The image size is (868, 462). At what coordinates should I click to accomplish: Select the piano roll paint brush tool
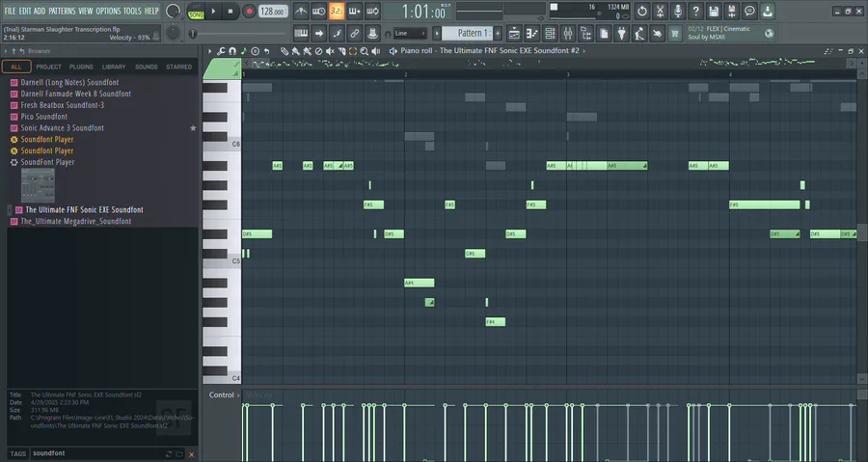pyautogui.click(x=296, y=51)
